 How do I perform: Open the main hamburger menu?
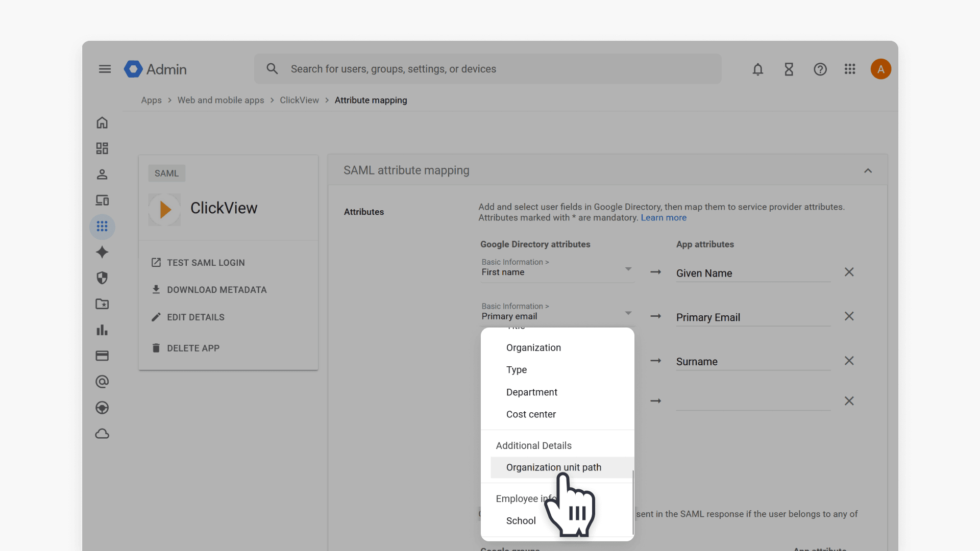(105, 69)
